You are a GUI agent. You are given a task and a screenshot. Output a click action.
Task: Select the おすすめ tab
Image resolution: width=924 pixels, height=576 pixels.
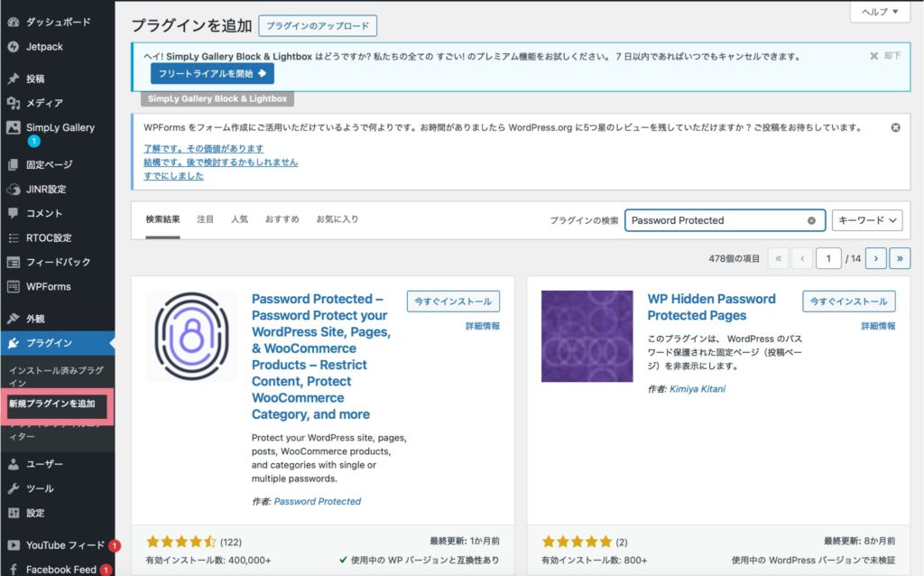pos(282,219)
